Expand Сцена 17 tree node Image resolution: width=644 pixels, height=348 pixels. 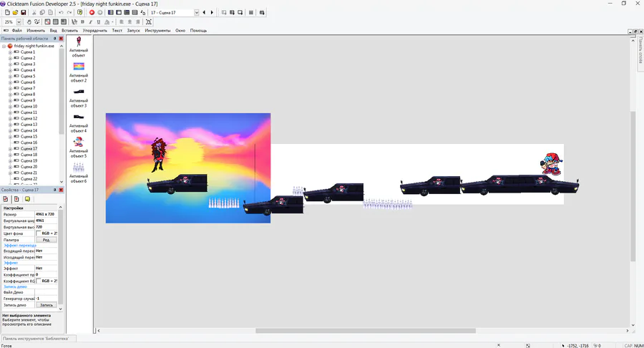10,149
